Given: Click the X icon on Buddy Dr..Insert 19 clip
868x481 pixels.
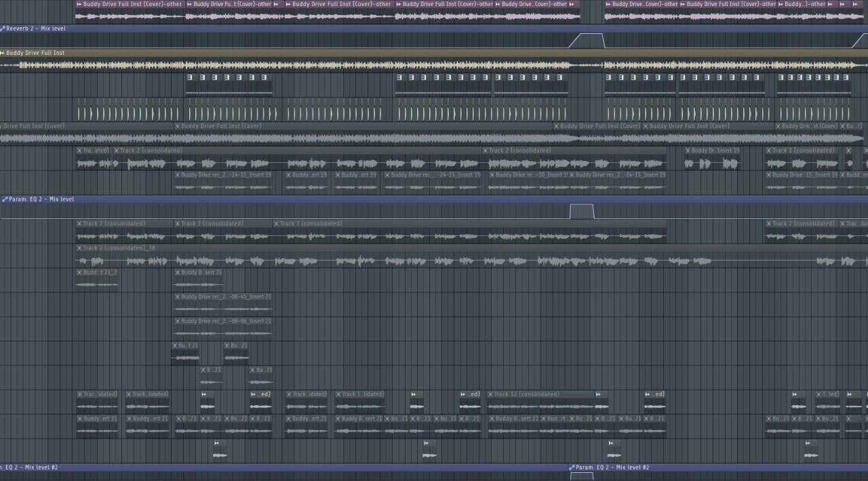Looking at the screenshot, I should 687,151.
